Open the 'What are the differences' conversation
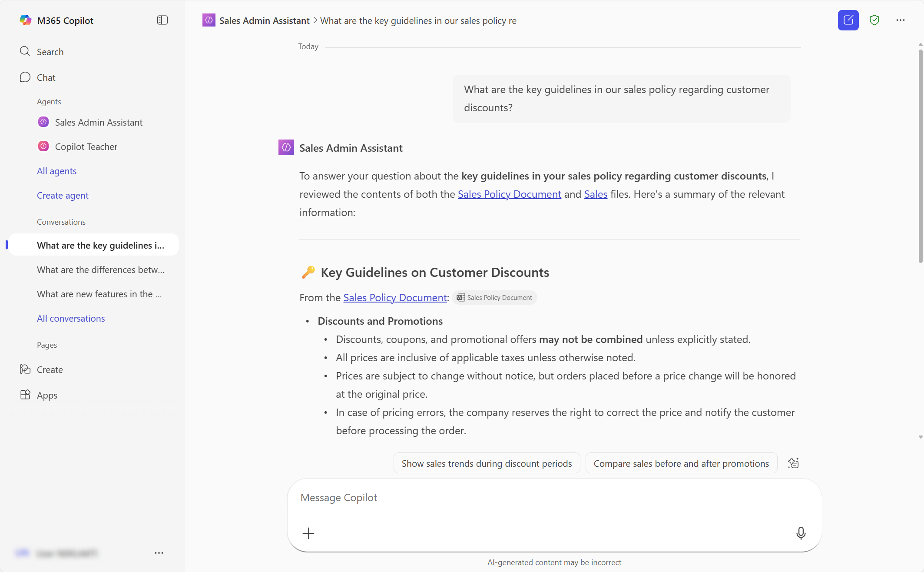The height and width of the screenshot is (572, 924). click(x=100, y=269)
